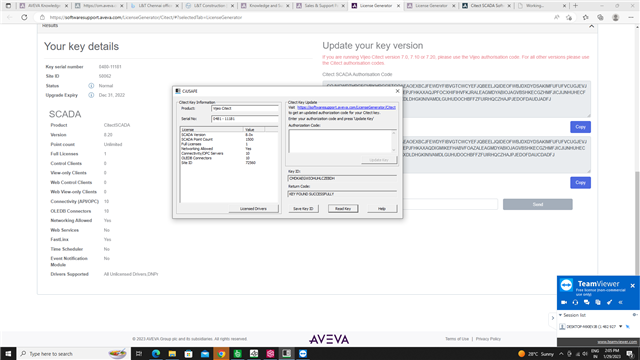The image size is (640, 360).
Task: Click the Read Key button
Action: (x=343, y=209)
